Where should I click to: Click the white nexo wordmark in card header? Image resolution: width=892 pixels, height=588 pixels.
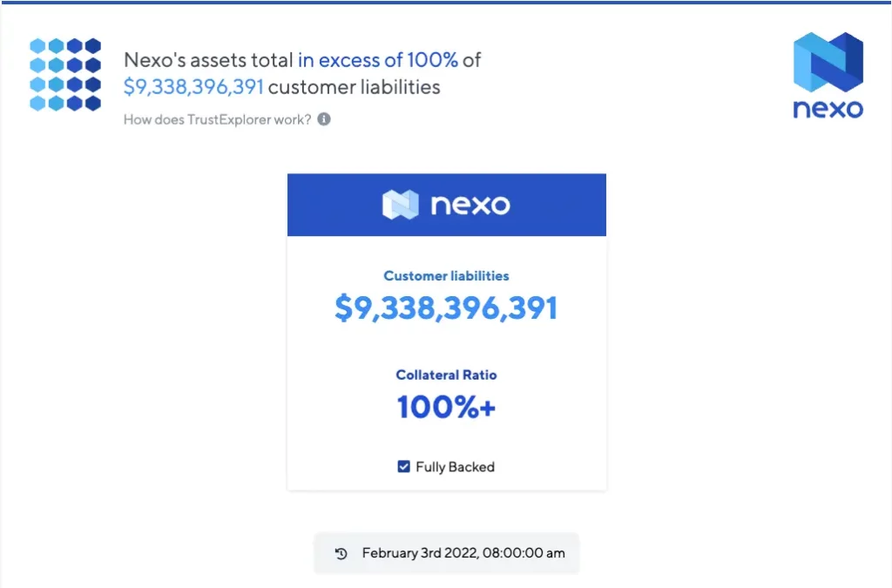pyautogui.click(x=470, y=205)
